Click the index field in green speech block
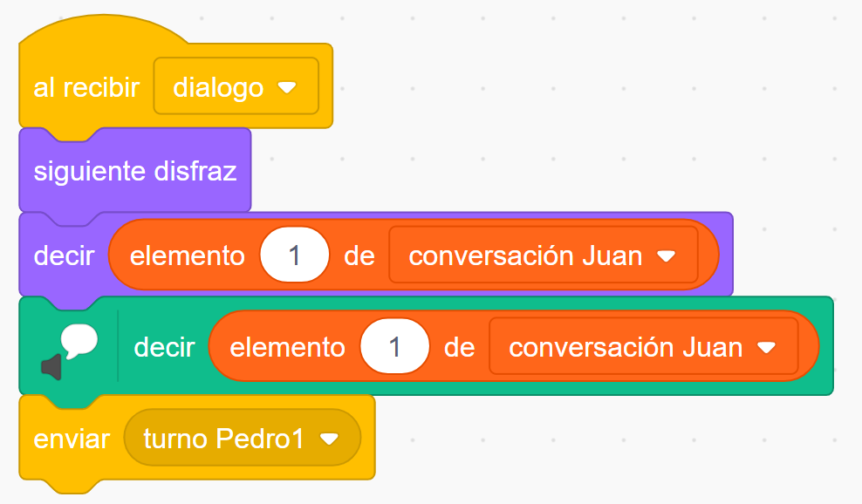The image size is (862, 504). (x=394, y=347)
